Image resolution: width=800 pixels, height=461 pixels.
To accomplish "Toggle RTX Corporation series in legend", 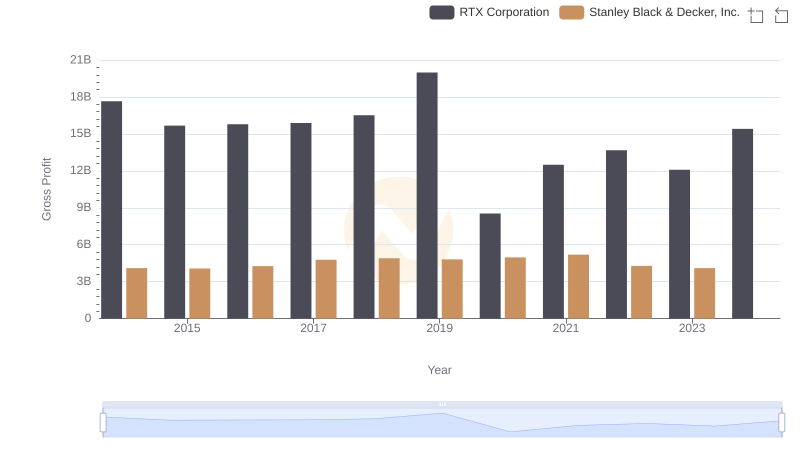I will tap(489, 12).
